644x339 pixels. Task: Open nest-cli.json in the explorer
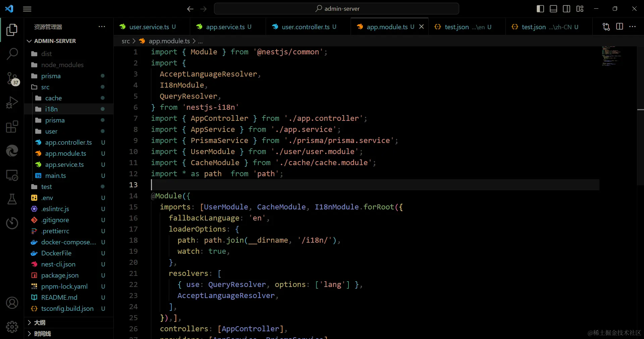[x=69, y=264]
